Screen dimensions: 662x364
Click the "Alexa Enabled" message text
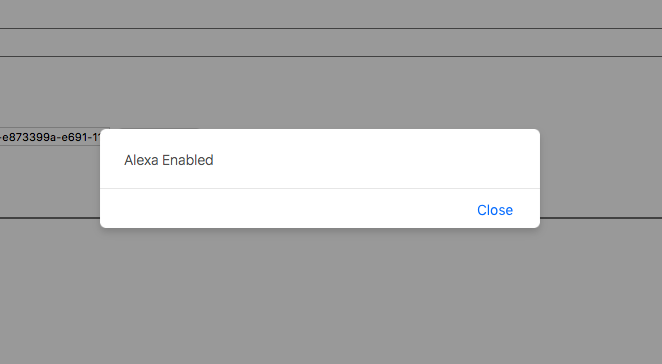coord(168,160)
